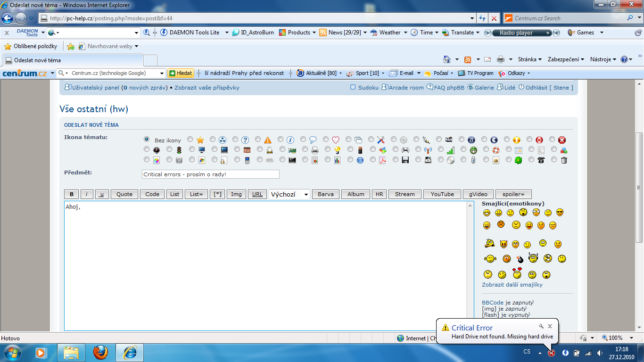Expand the Weather toolbar dropdown

click(405, 33)
